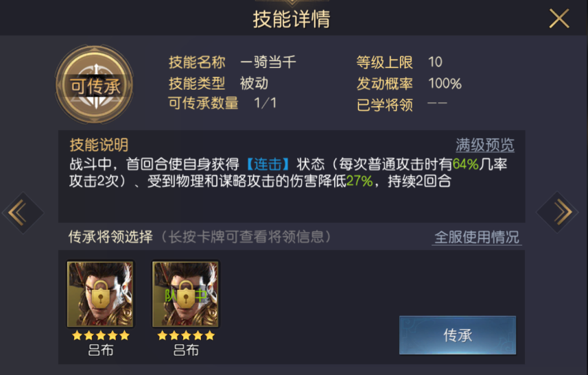Open the 全服使用情况 server usage link
The height and width of the screenshot is (375, 588).
pos(477,237)
